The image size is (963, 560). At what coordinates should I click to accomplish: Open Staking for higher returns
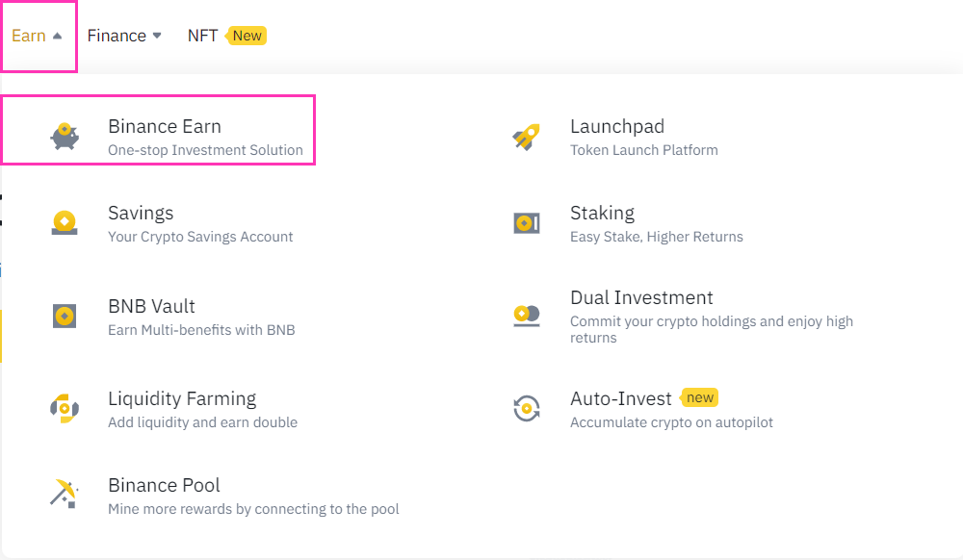click(x=602, y=214)
